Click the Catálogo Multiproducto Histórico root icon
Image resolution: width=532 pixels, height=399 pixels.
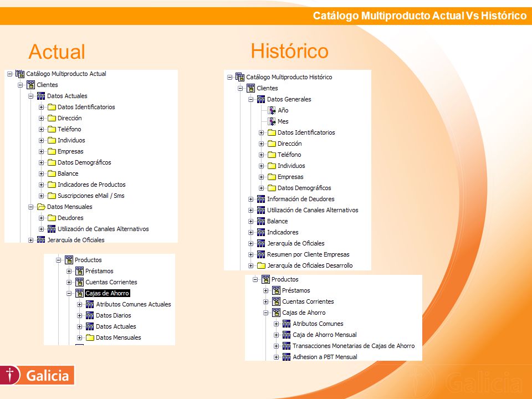click(x=240, y=78)
